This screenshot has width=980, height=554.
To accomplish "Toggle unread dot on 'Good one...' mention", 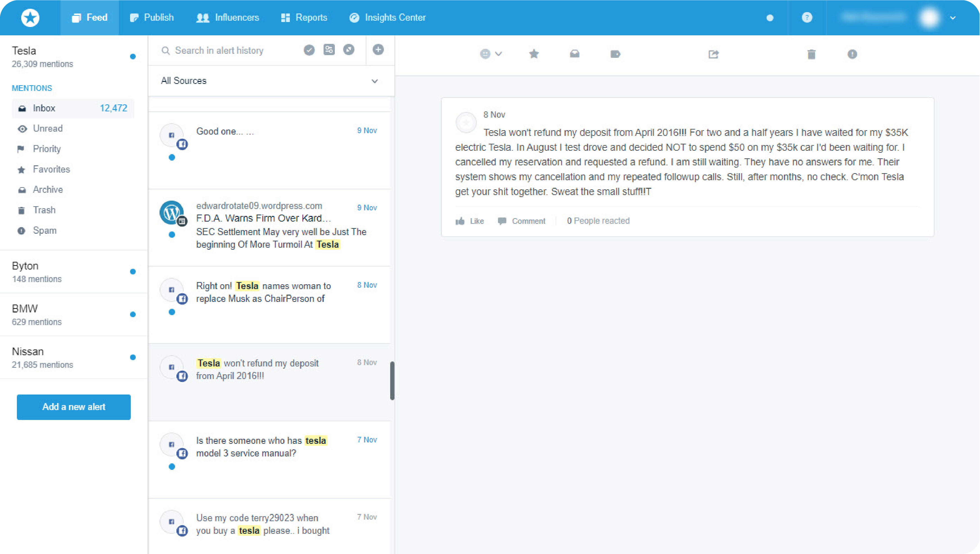I will (x=172, y=157).
